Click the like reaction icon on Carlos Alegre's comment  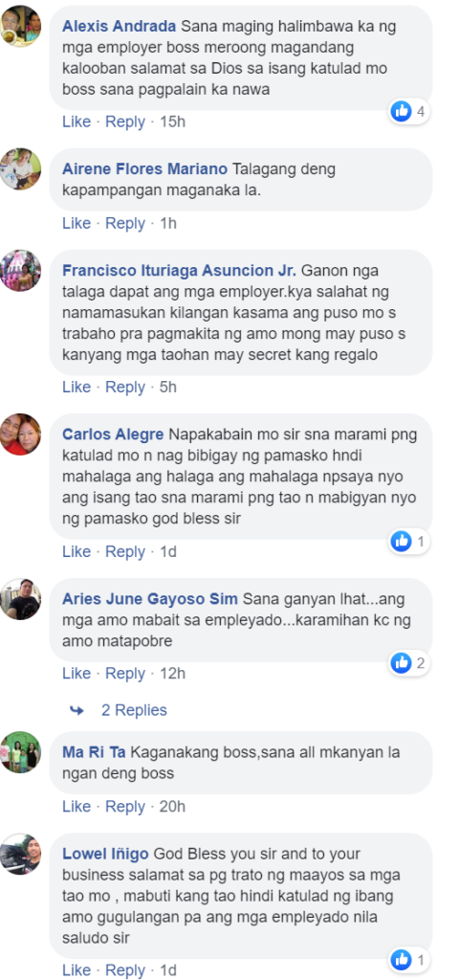coord(401,542)
